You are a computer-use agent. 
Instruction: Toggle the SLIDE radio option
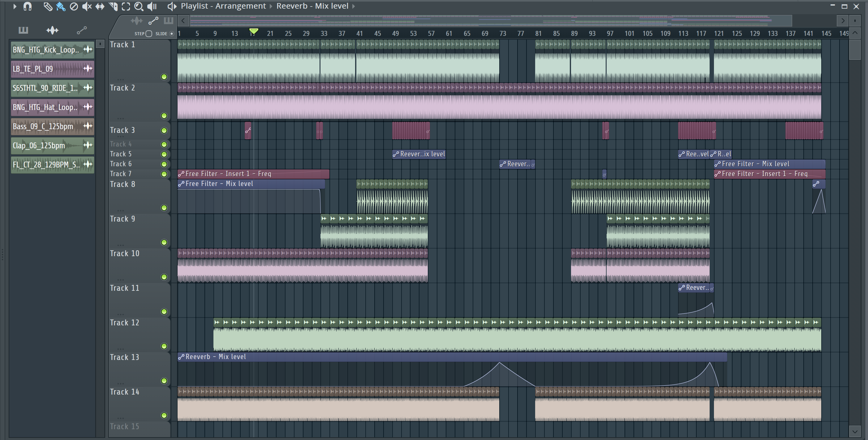[171, 34]
